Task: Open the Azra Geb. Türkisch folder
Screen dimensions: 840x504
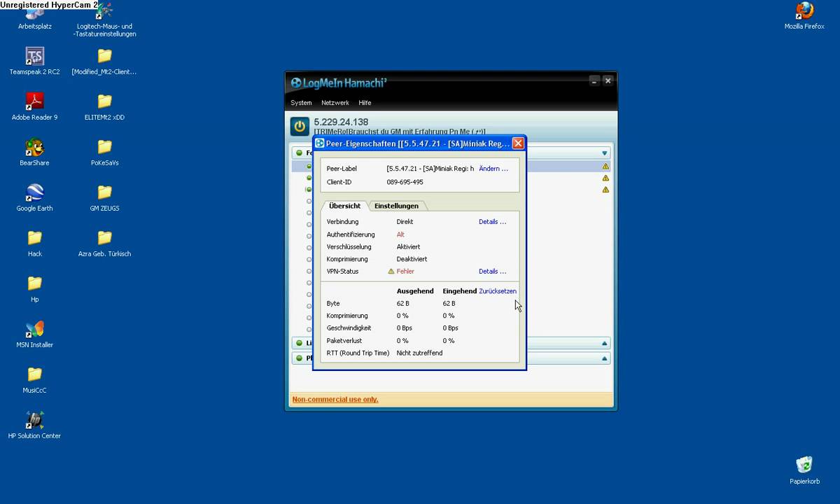Action: [x=104, y=243]
